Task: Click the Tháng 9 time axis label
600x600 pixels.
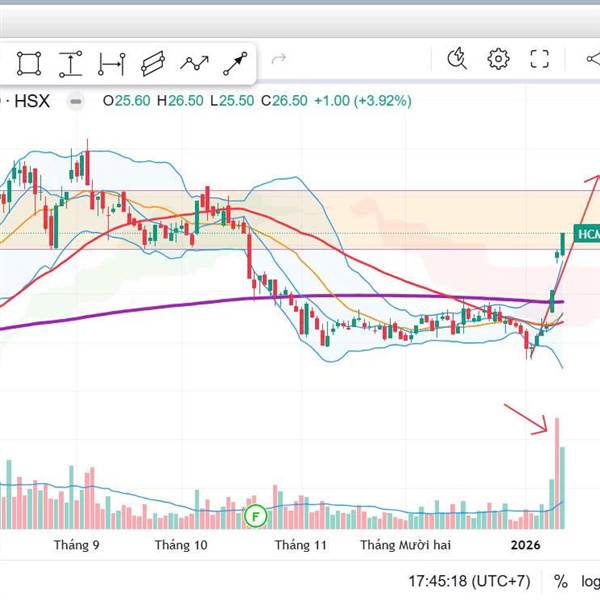Action: [77, 545]
